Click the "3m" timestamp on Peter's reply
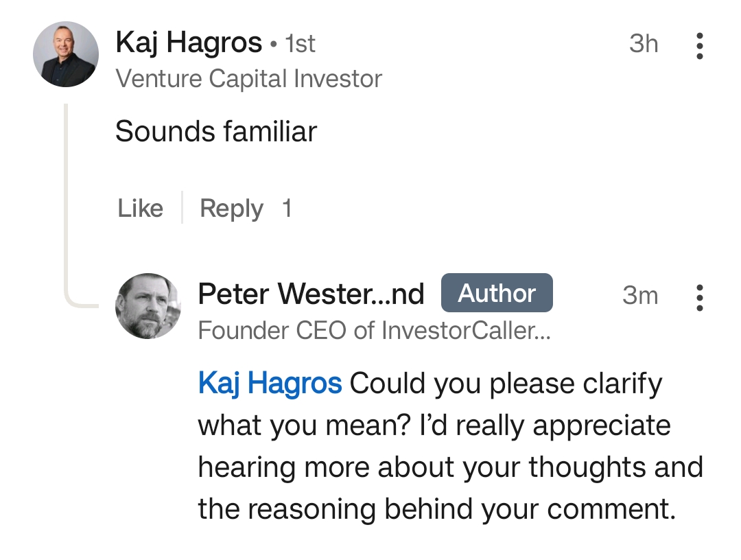The width and height of the screenshot is (741, 560). click(639, 296)
